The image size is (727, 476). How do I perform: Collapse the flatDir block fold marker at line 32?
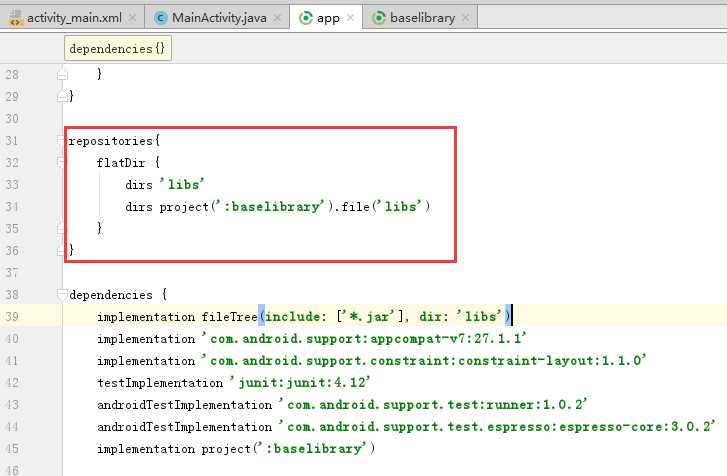point(62,162)
